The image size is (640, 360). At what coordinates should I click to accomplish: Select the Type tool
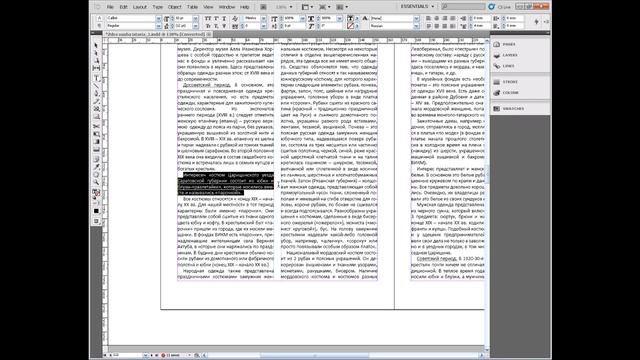pos(96,78)
